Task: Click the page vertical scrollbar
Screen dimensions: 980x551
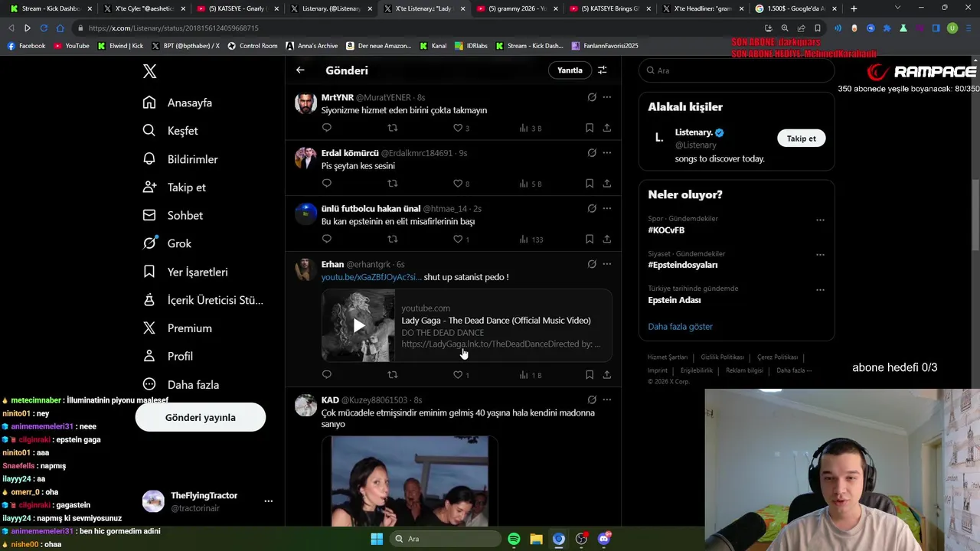Action: click(x=975, y=214)
